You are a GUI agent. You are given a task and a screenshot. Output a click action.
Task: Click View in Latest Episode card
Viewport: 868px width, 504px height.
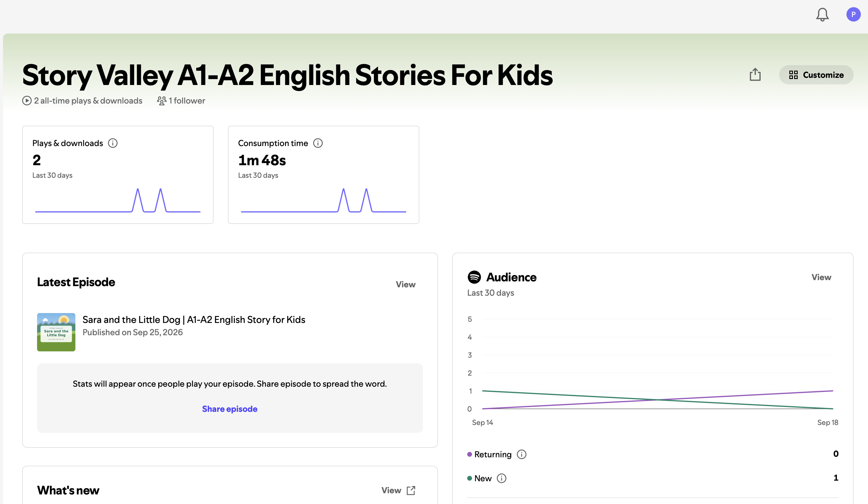point(405,284)
